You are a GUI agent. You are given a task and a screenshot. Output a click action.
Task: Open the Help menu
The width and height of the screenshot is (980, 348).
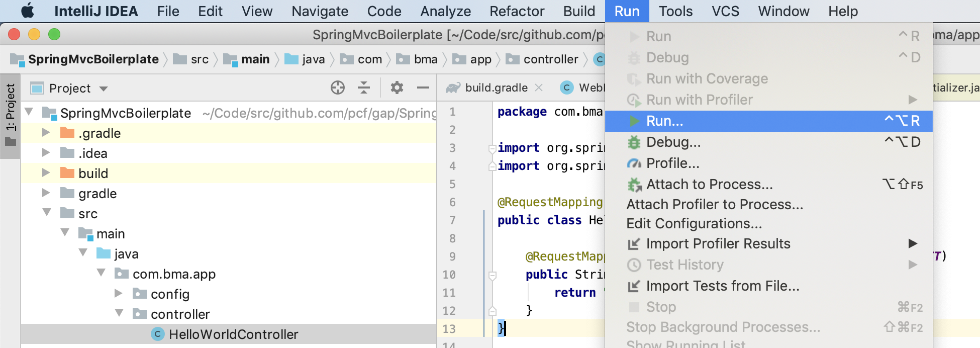click(843, 11)
